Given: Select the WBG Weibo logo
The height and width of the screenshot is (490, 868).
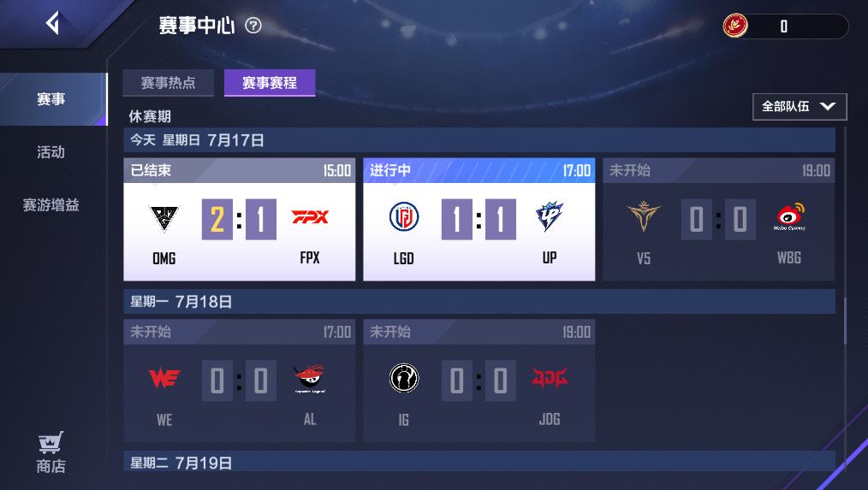Looking at the screenshot, I should [789, 216].
